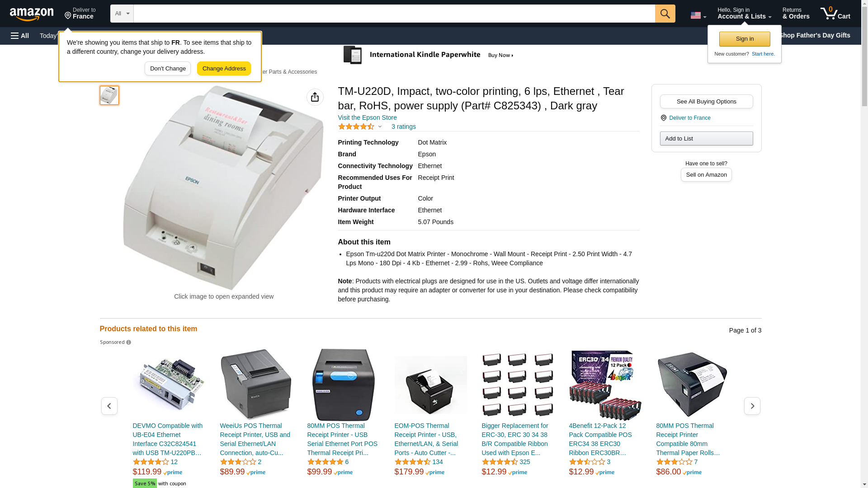Click See All Buying Options

tap(706, 101)
